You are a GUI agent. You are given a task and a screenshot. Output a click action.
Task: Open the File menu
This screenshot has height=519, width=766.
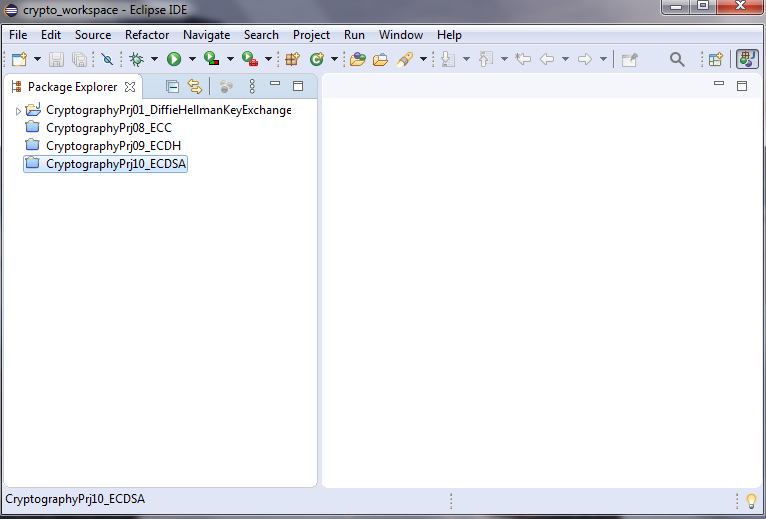18,35
